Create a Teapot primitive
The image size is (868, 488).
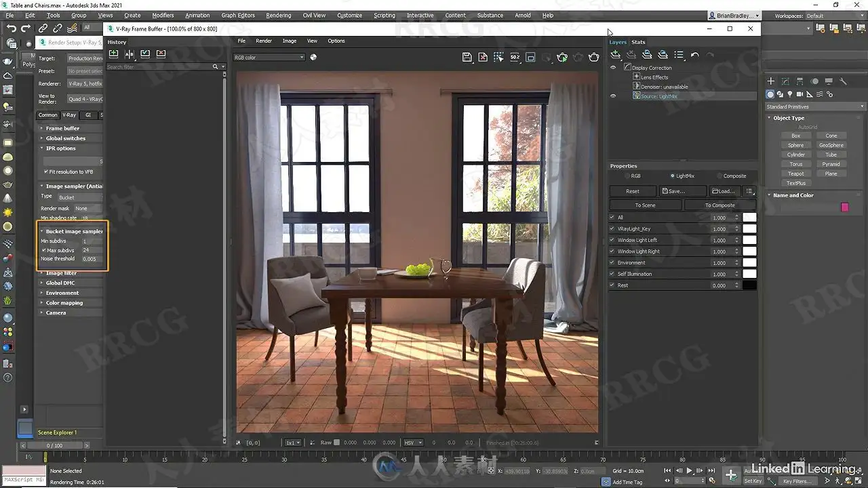(x=796, y=174)
